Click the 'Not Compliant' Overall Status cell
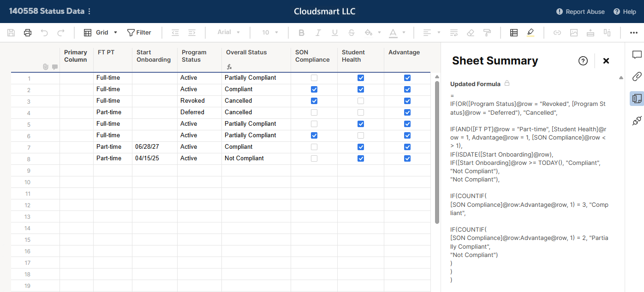 coord(256,158)
